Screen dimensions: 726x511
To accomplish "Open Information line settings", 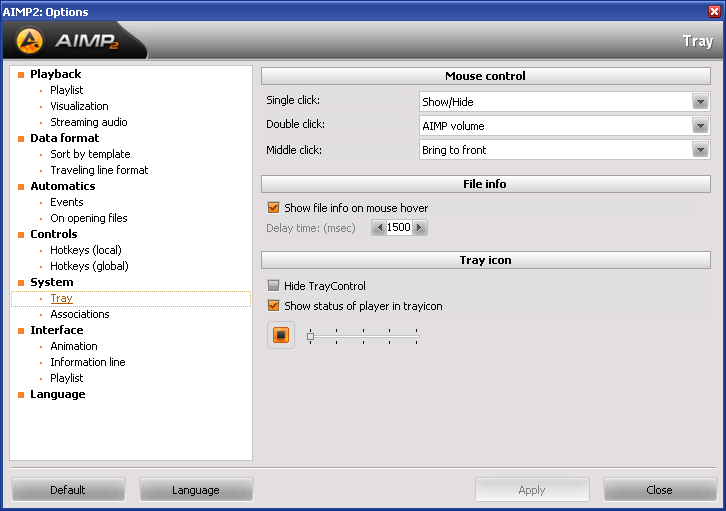I will 88,362.
